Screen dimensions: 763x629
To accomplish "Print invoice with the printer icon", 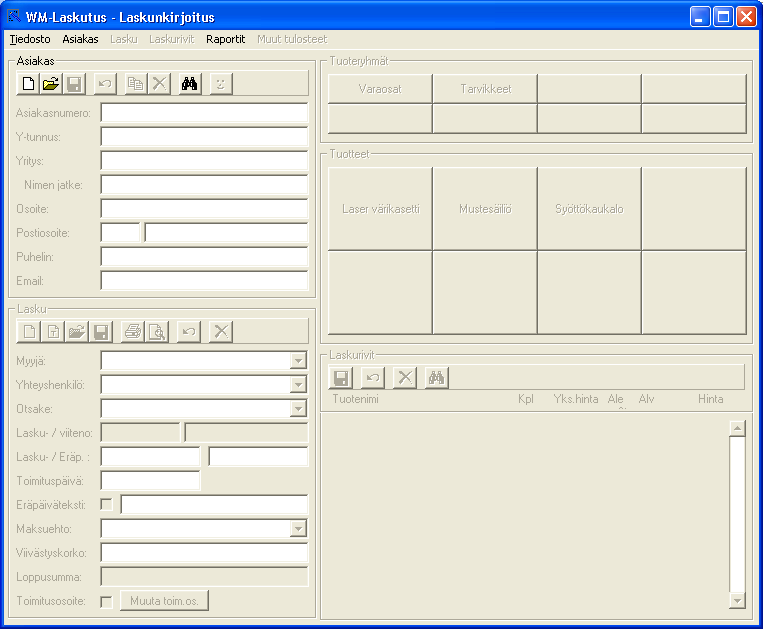I will 132,332.
